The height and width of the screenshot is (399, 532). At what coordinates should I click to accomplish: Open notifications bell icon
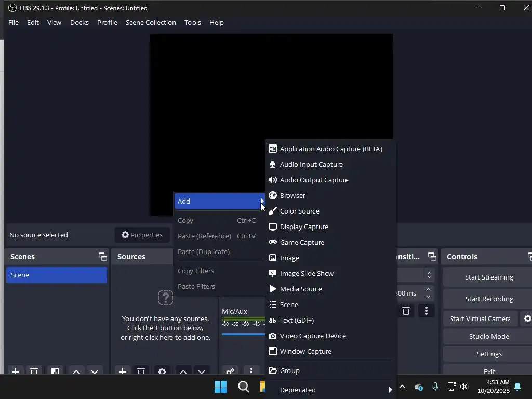518,387
